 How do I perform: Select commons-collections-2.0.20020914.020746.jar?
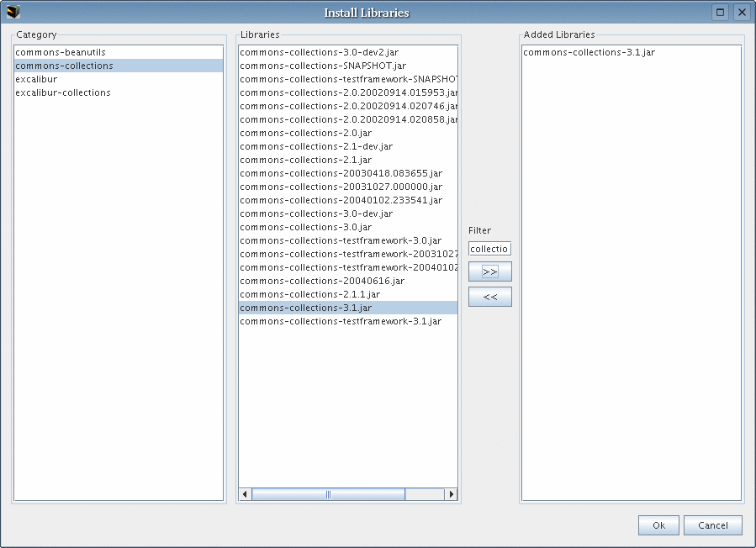(347, 106)
